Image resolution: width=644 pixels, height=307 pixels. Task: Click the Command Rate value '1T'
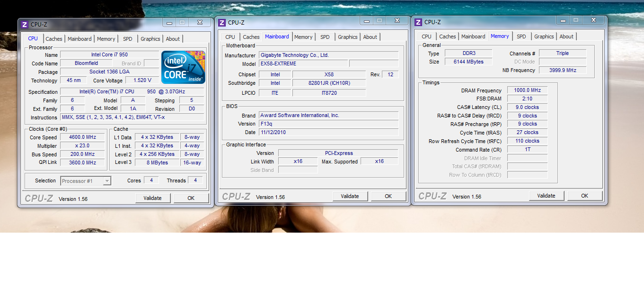point(527,149)
